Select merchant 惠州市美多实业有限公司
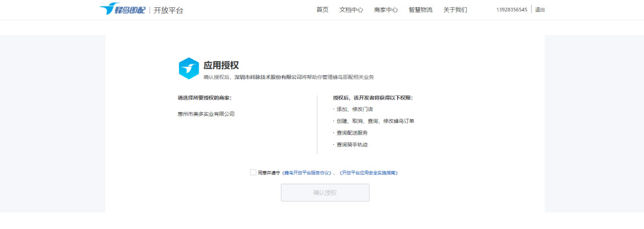Image resolution: width=644 pixels, height=229 pixels. coord(206,114)
